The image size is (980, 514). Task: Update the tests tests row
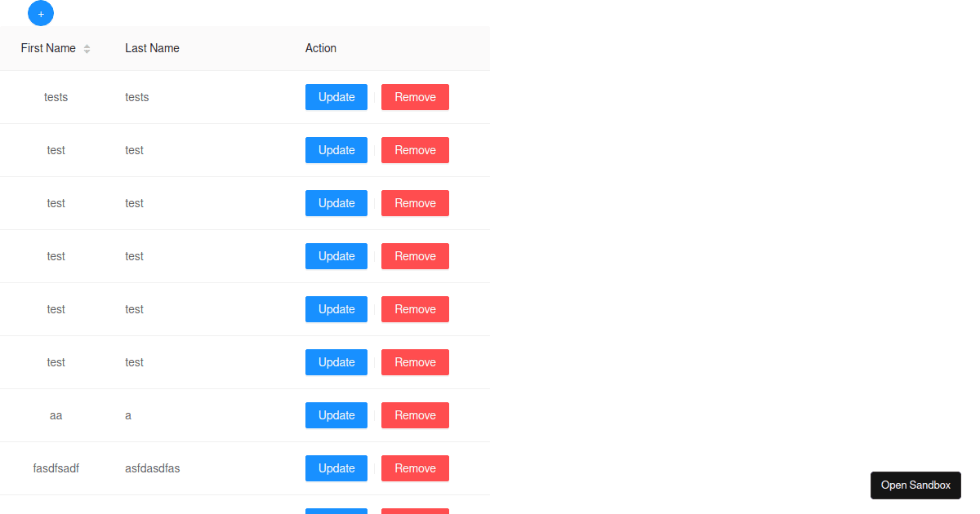pyautogui.click(x=336, y=97)
